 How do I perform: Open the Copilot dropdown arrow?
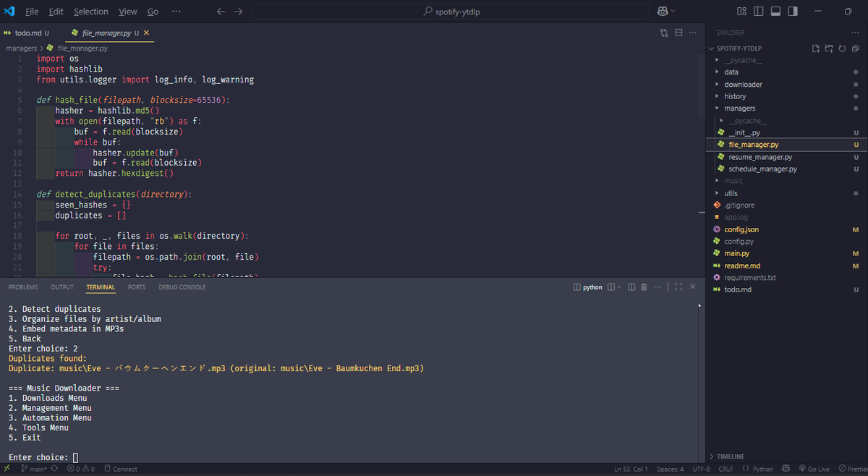(673, 12)
